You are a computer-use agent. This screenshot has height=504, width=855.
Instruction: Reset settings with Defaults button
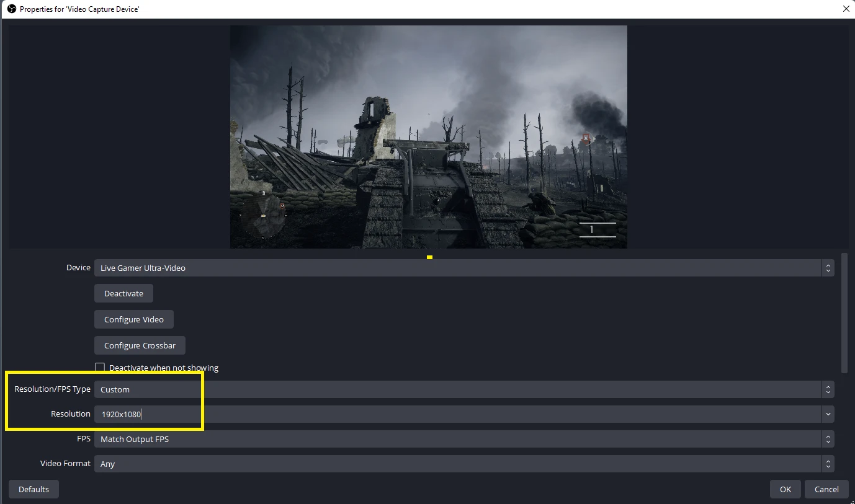pyautogui.click(x=34, y=489)
